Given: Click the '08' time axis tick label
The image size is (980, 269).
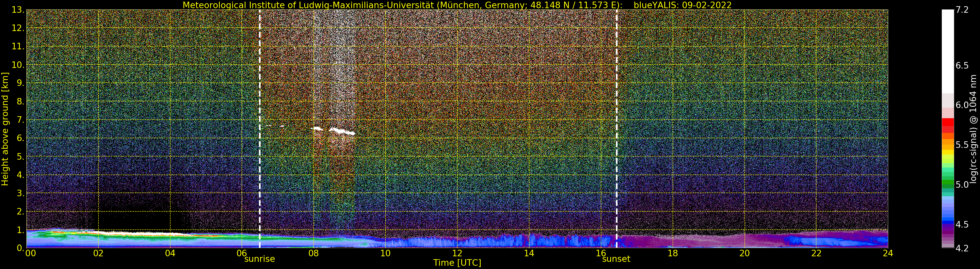Looking at the screenshot, I should [313, 253].
